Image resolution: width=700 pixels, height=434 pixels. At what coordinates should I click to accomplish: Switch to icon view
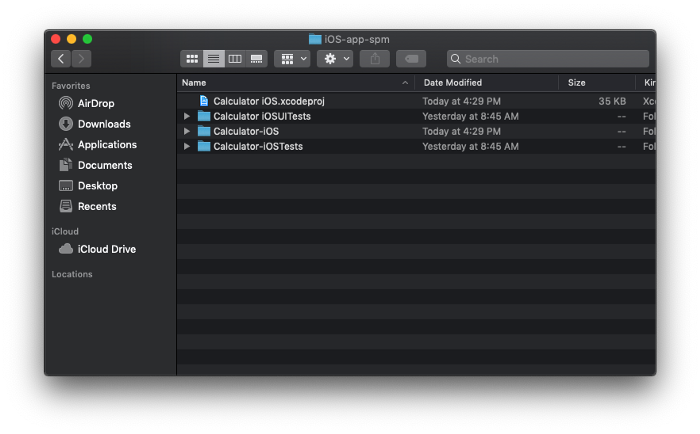click(x=192, y=59)
